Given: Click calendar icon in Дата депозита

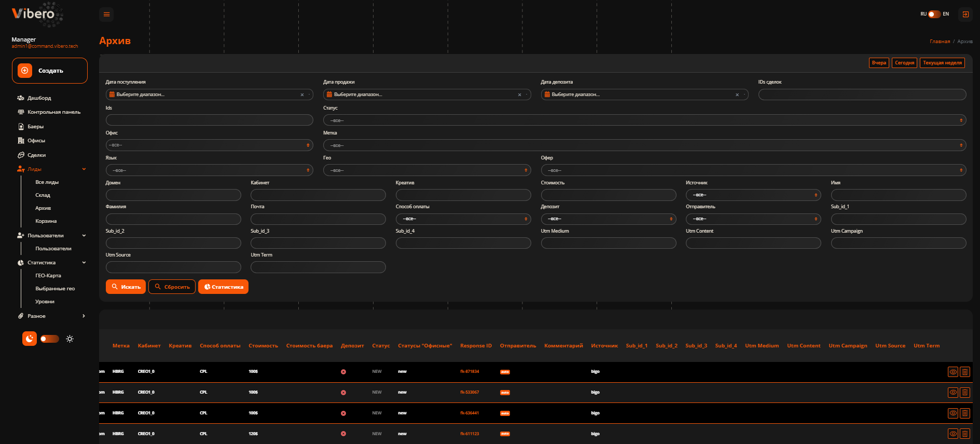Looking at the screenshot, I should tap(547, 95).
